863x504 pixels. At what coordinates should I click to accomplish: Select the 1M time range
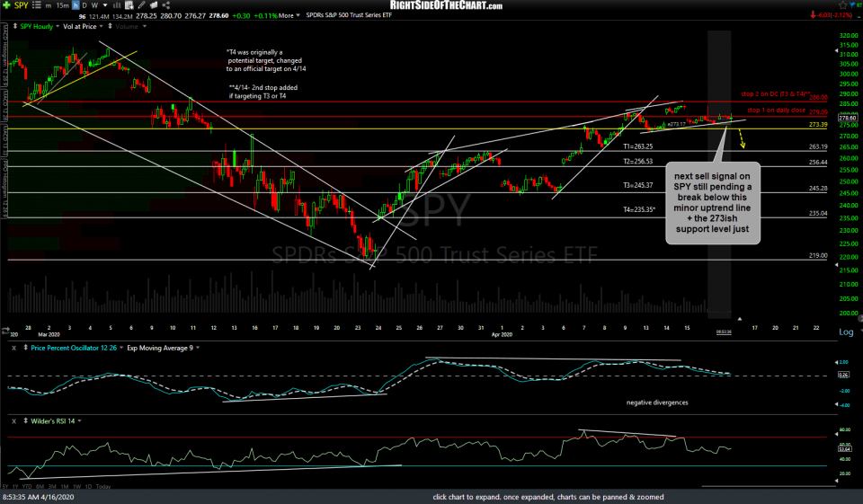click(65, 486)
